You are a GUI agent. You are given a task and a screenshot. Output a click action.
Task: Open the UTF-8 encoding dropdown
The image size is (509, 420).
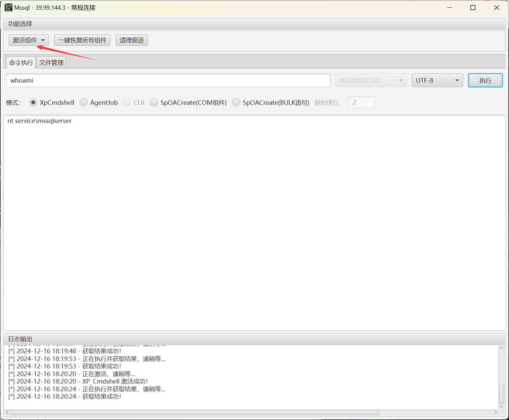pos(437,80)
